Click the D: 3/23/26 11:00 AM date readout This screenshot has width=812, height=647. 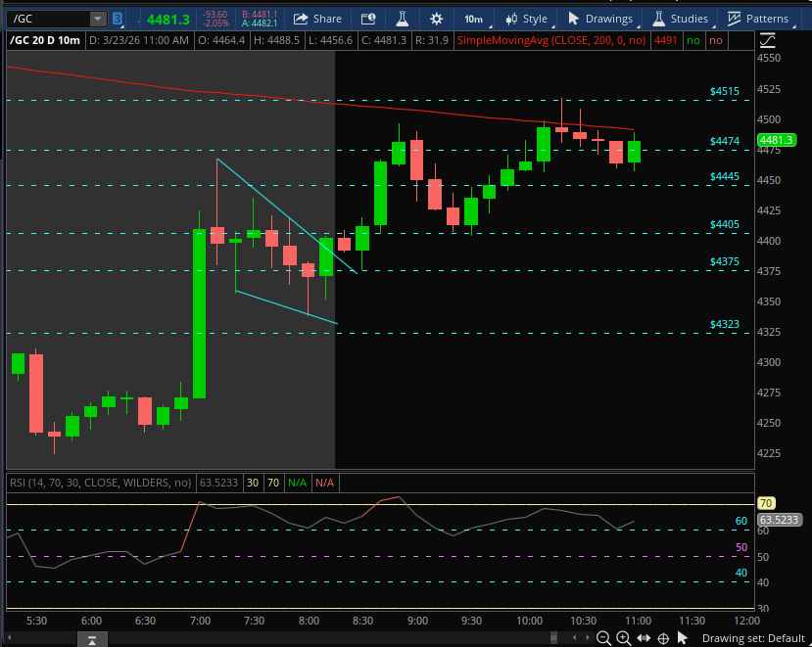click(x=139, y=40)
